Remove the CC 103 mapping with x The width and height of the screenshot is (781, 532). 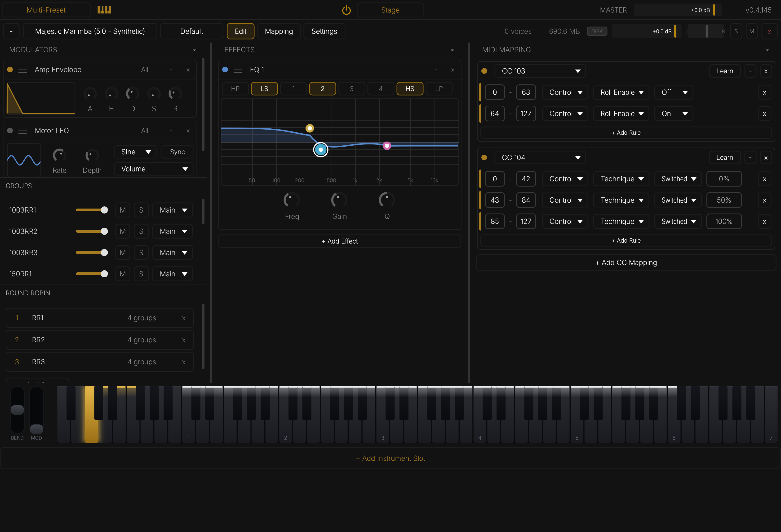pos(766,71)
